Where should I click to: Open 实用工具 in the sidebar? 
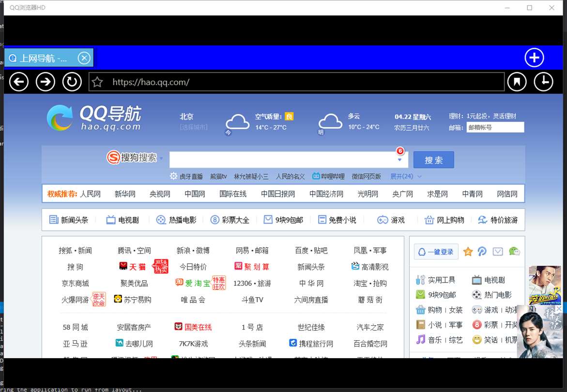point(436,280)
